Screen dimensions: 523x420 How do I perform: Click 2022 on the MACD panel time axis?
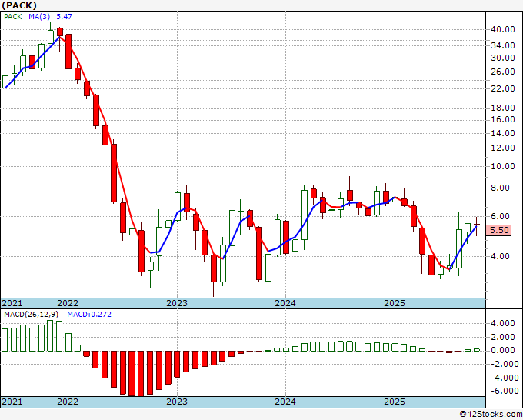[68, 402]
